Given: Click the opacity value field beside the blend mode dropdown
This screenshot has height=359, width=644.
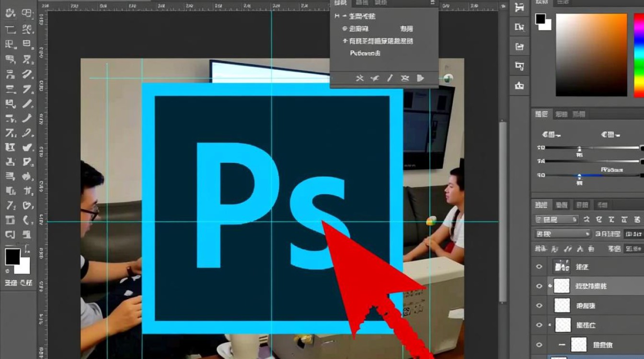Looking at the screenshot, I should tap(633, 234).
